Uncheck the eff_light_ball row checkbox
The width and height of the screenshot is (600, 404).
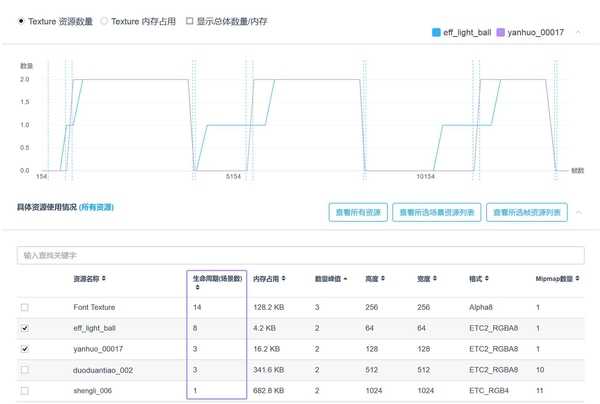pyautogui.click(x=25, y=328)
